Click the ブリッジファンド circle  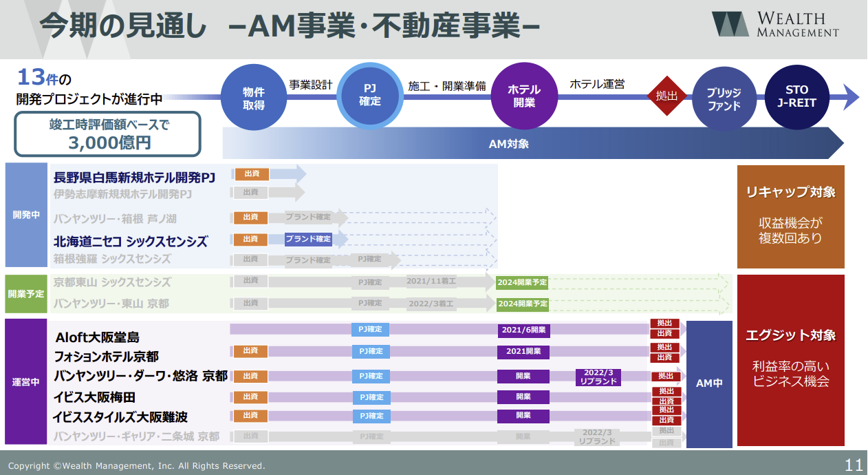pos(724,99)
